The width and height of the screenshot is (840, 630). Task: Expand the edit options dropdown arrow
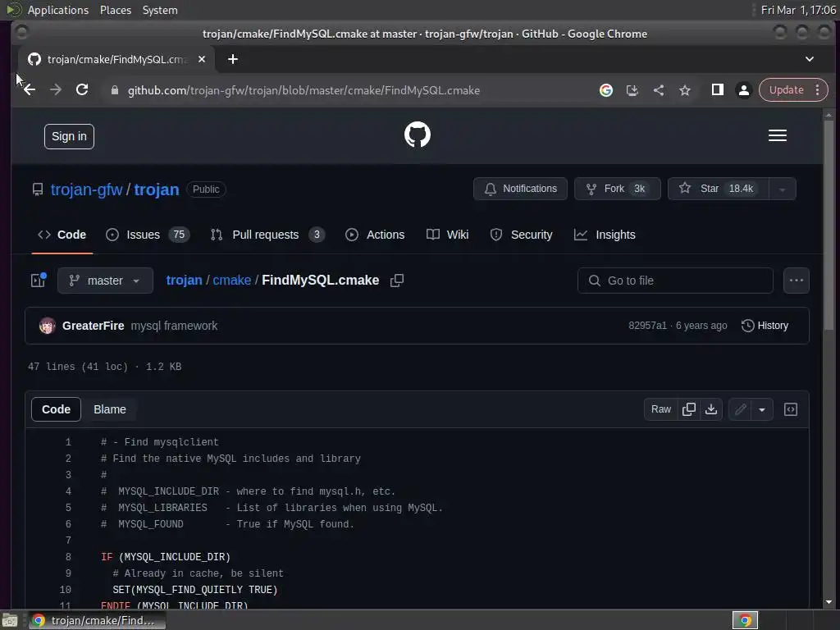tap(762, 409)
